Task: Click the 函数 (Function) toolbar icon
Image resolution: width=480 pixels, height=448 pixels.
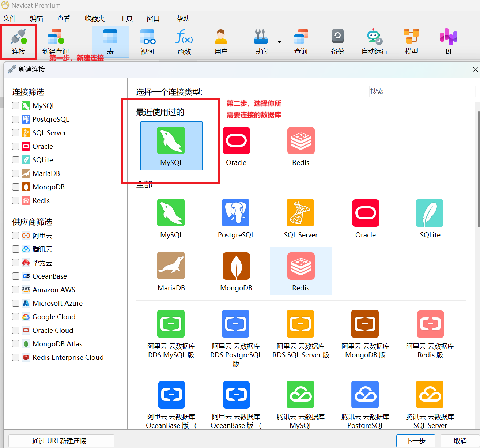Action: click(x=184, y=41)
